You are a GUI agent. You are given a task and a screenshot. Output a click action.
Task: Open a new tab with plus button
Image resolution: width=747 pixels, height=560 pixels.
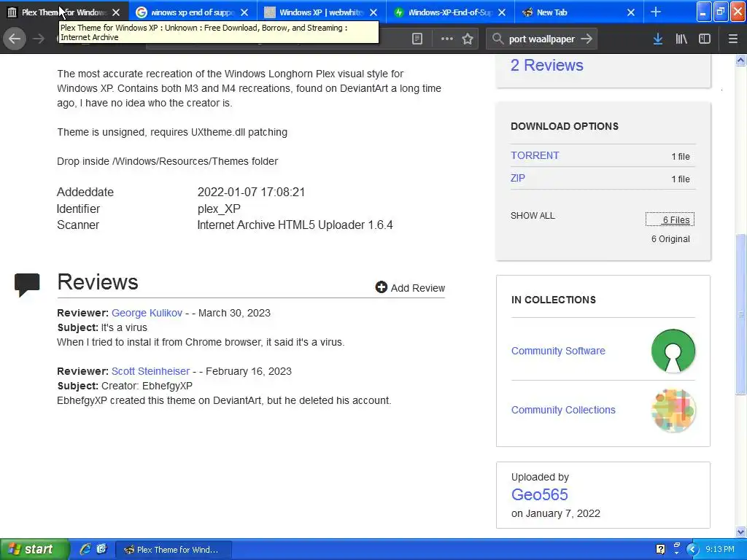pyautogui.click(x=656, y=12)
